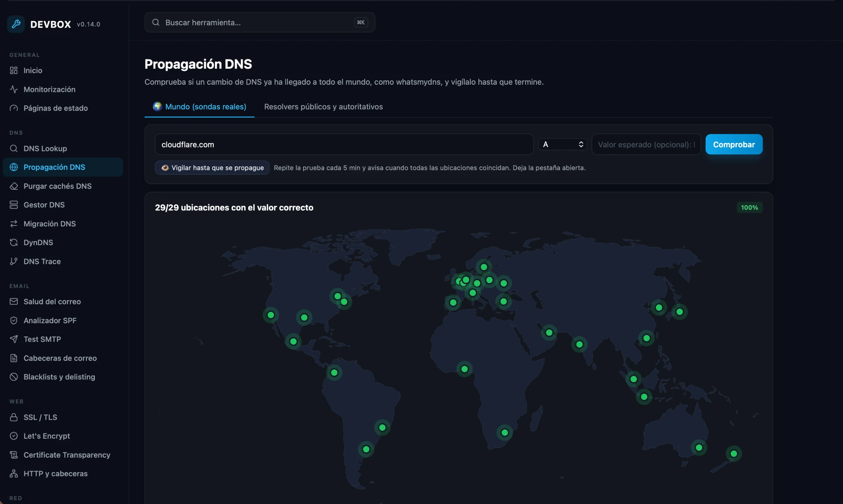This screenshot has height=504, width=843.
Task: Click the Analizador SPF shield icon
Action: pos(14,320)
